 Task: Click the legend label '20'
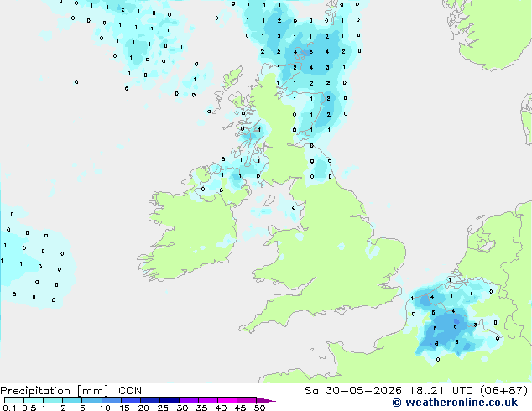coord(143,408)
